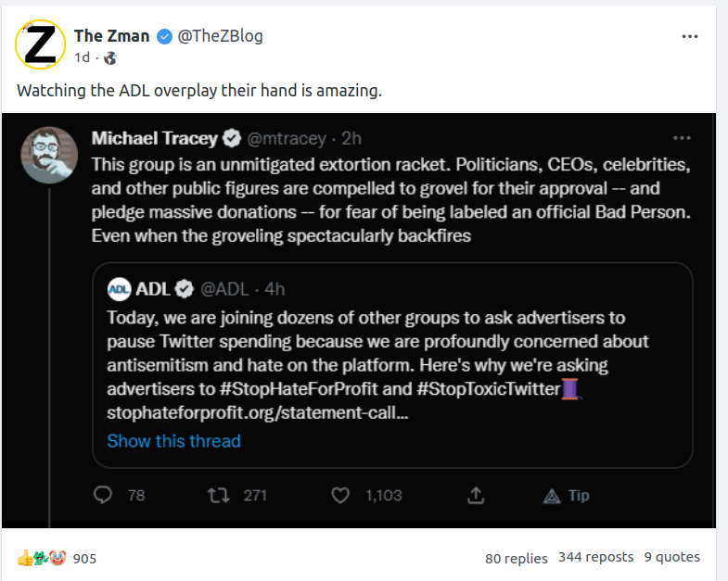View the 344 reposts
The height and width of the screenshot is (581, 728).
tap(595, 557)
